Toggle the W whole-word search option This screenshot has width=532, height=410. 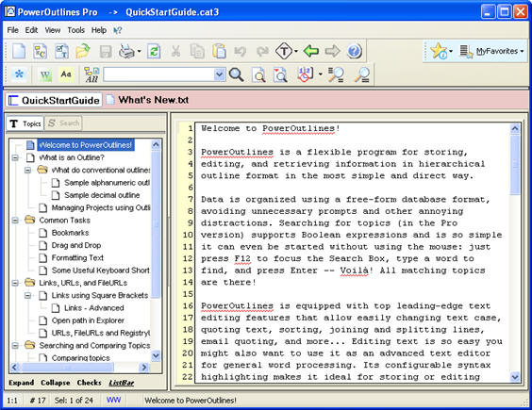point(45,75)
